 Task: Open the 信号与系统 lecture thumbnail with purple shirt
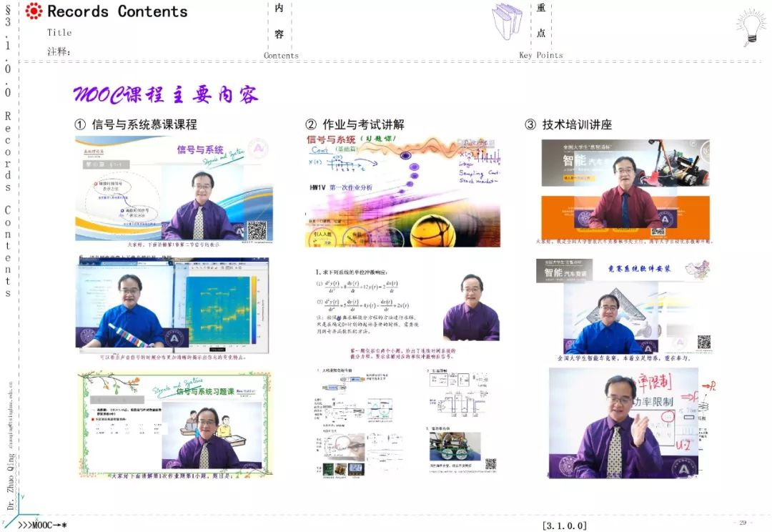pyautogui.click(x=174, y=189)
